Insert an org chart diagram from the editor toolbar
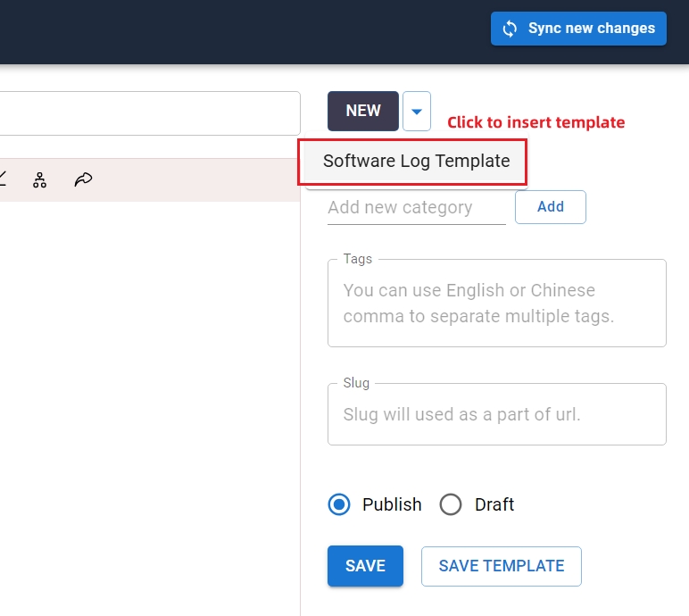Image resolution: width=689 pixels, height=616 pixels. [x=39, y=179]
